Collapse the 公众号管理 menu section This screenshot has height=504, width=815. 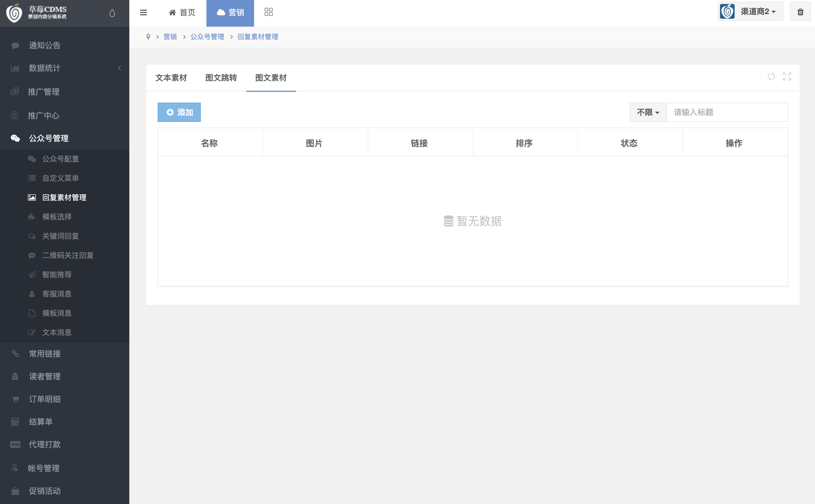pos(65,138)
